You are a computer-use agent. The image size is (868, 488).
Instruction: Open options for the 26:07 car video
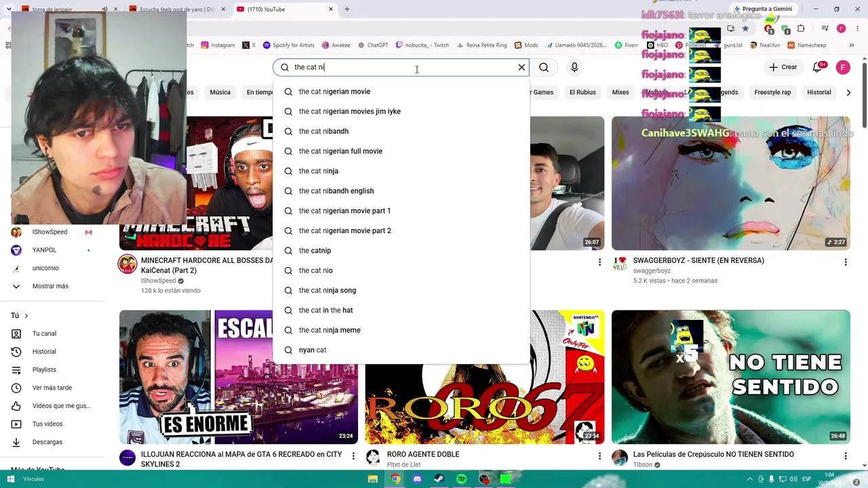point(599,262)
